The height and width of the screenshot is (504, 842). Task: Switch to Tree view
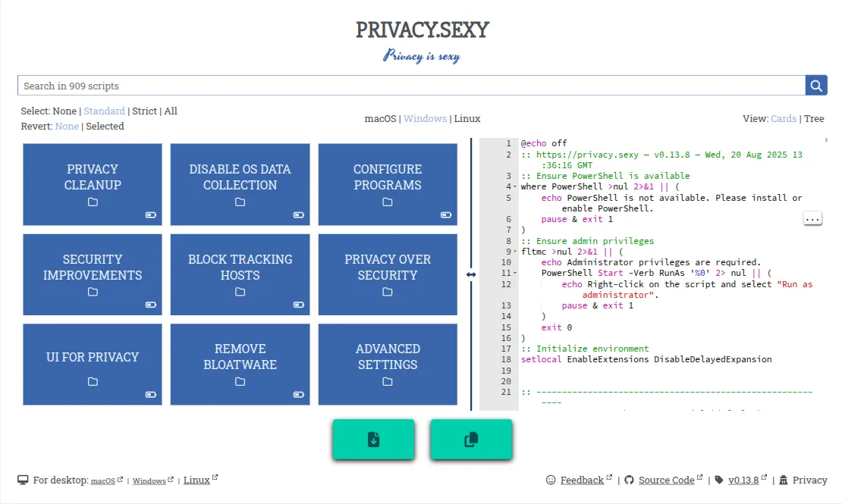click(814, 118)
